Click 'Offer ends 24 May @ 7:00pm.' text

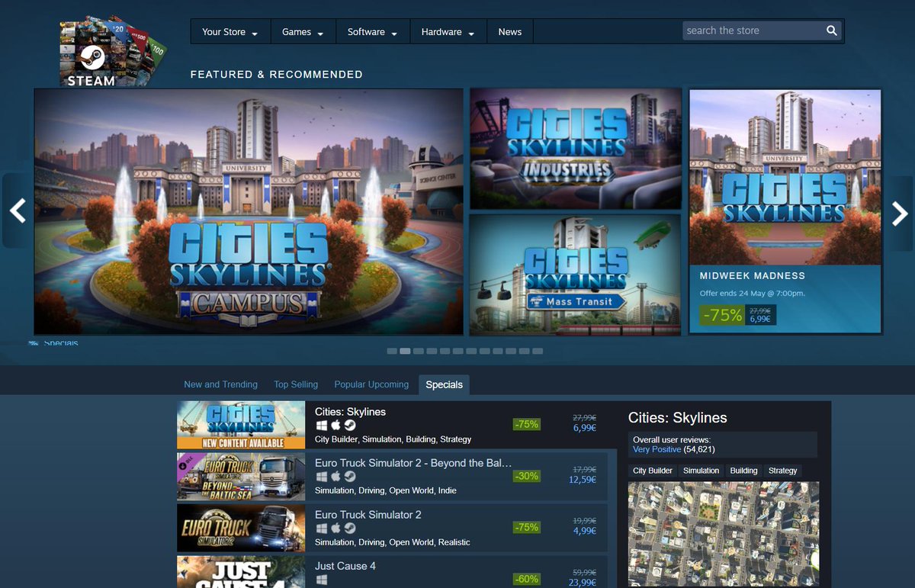753,293
